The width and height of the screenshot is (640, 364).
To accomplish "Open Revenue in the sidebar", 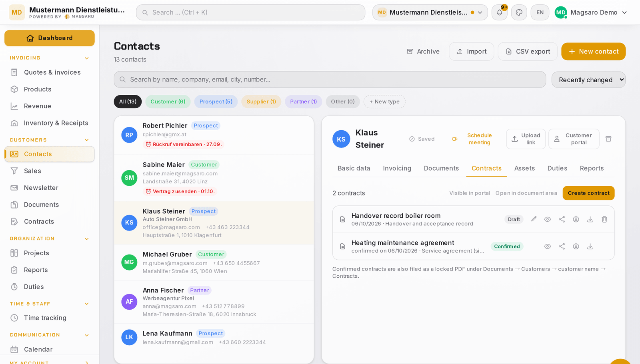I will click(x=50, y=106).
